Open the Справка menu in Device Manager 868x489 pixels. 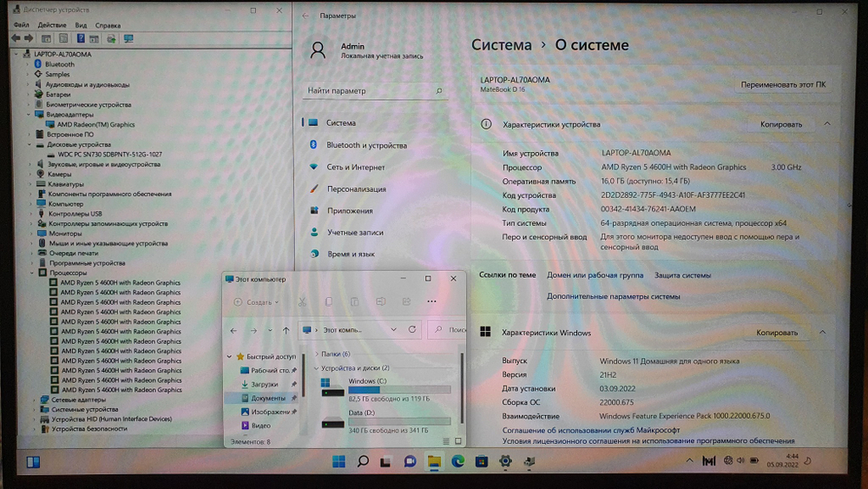pyautogui.click(x=108, y=25)
